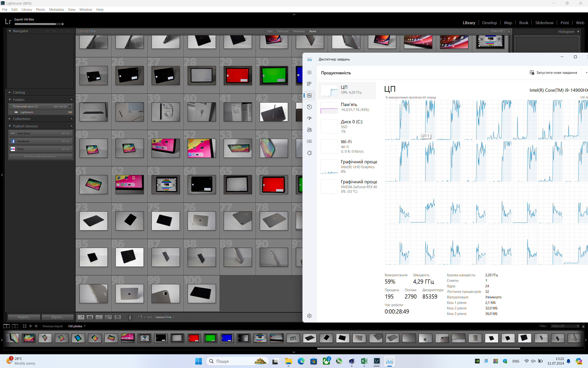Viewport: 588px width, 368px height.
Task: Switch to the Print module
Action: tap(565, 23)
